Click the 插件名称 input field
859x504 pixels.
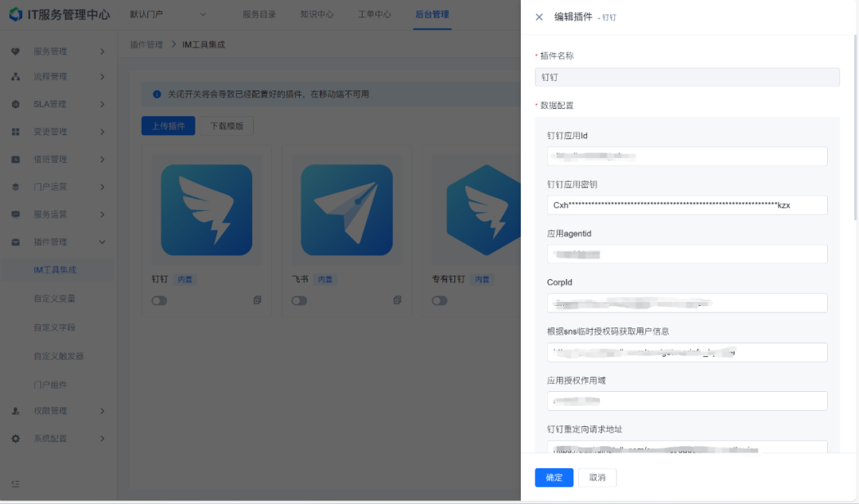point(687,77)
